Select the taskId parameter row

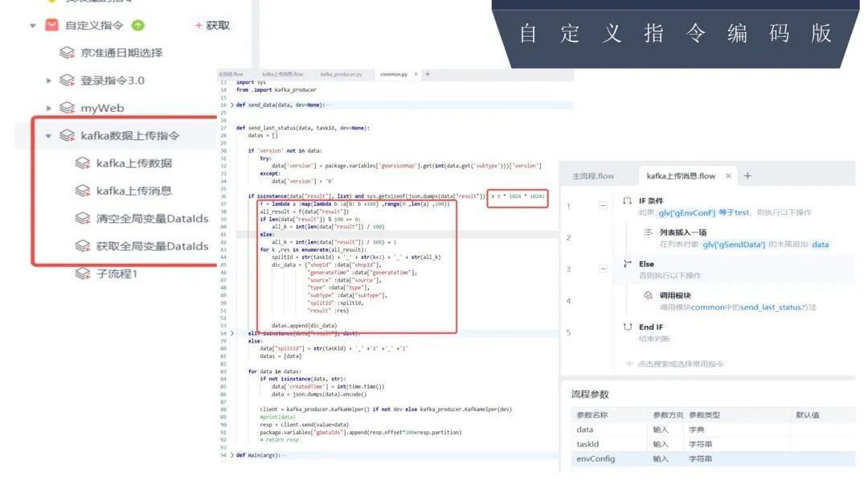point(713,444)
